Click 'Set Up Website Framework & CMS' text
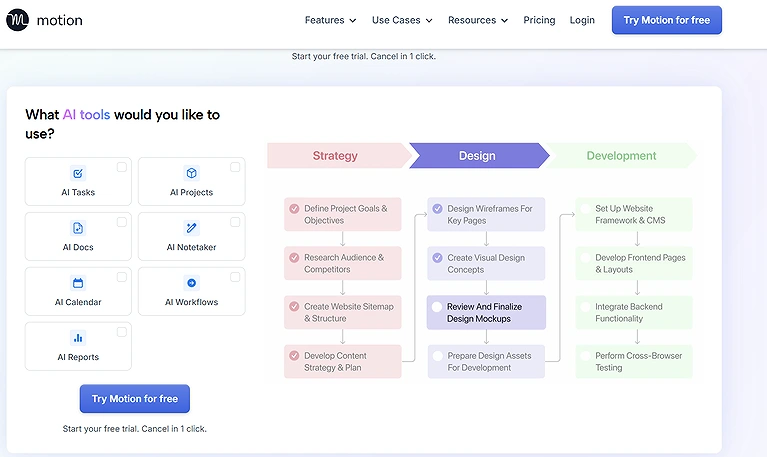This screenshot has height=457, width=767. coord(630,214)
